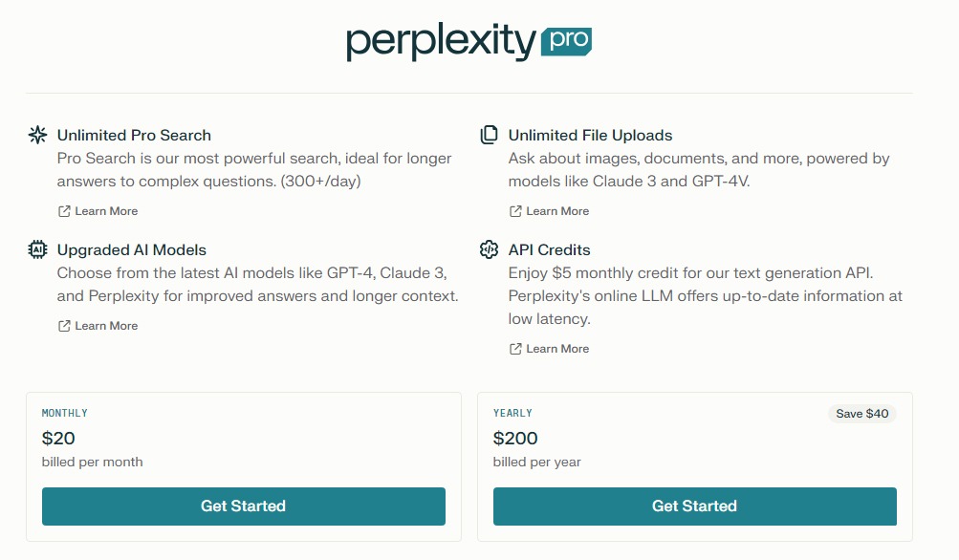Click the external-link icon beside Pro Search's Learn More

click(64, 210)
